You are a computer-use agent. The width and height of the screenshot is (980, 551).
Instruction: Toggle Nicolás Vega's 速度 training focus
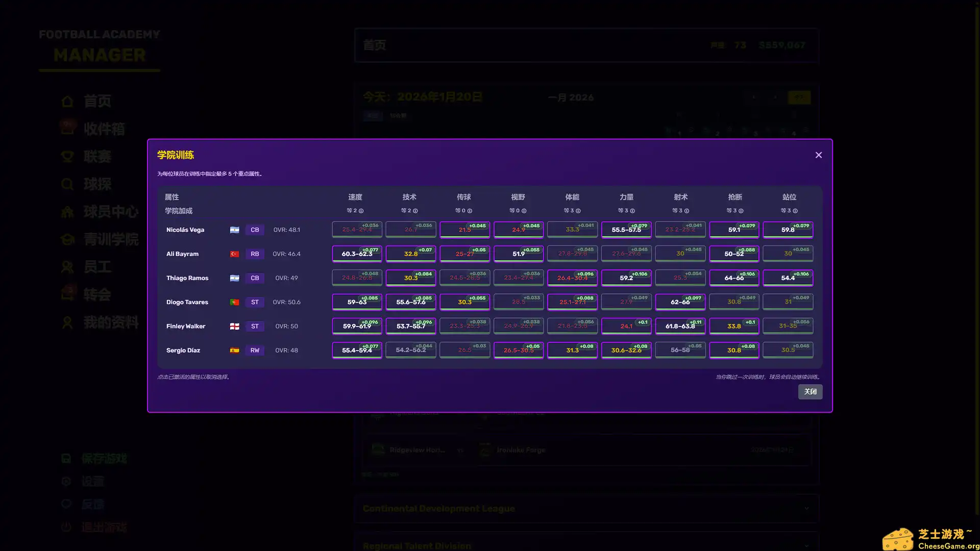357,230
